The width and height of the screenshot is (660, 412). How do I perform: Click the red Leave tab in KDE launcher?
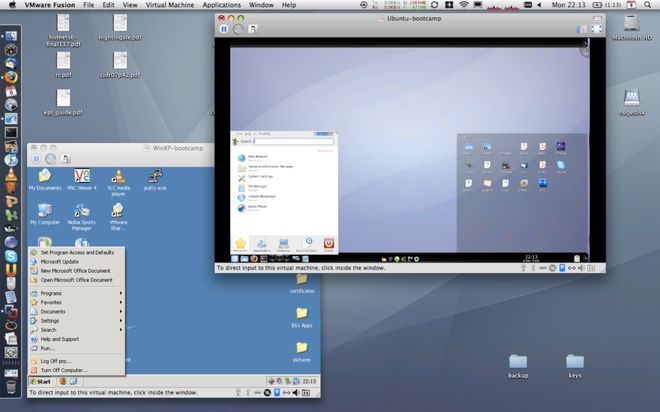(x=328, y=244)
